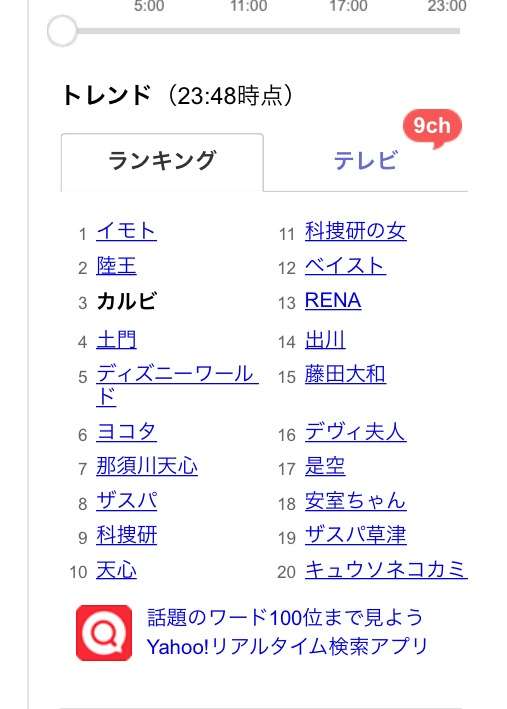Open the ディズニーワールド trend link

pos(177,385)
